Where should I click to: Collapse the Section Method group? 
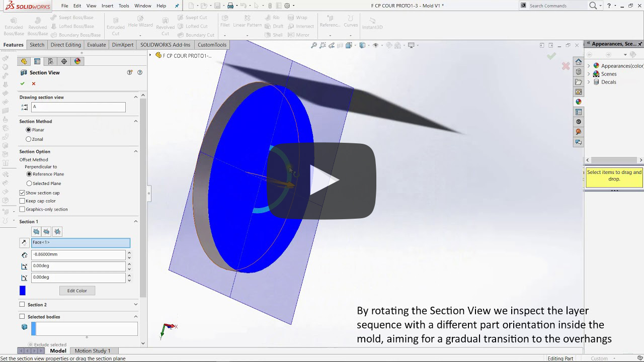pyautogui.click(x=136, y=121)
